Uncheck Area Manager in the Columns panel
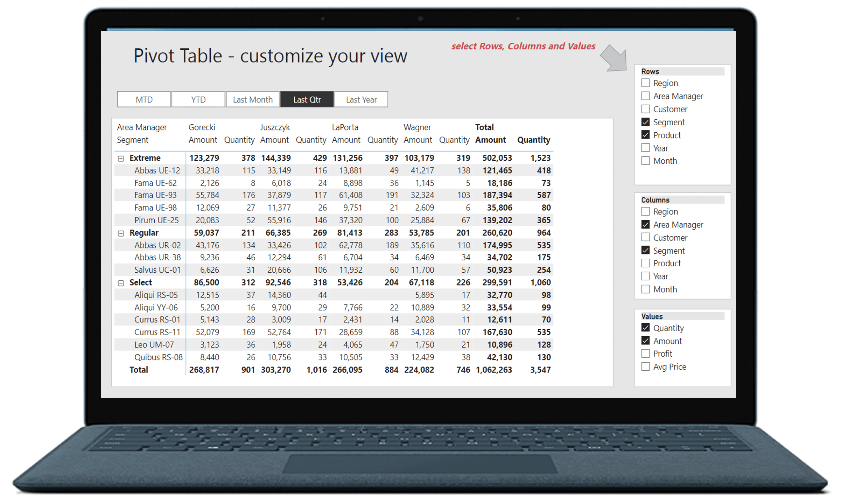 tap(646, 224)
